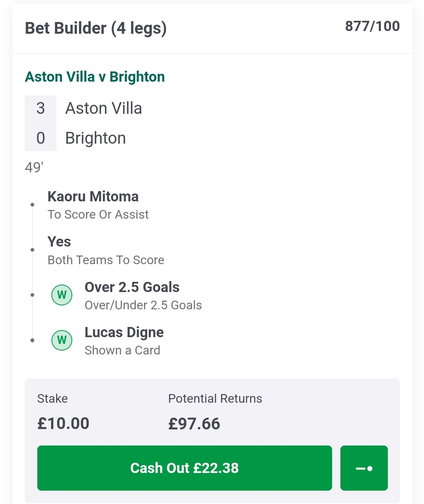Open the partial cash out slider button
424x504 pixels.
point(364,468)
